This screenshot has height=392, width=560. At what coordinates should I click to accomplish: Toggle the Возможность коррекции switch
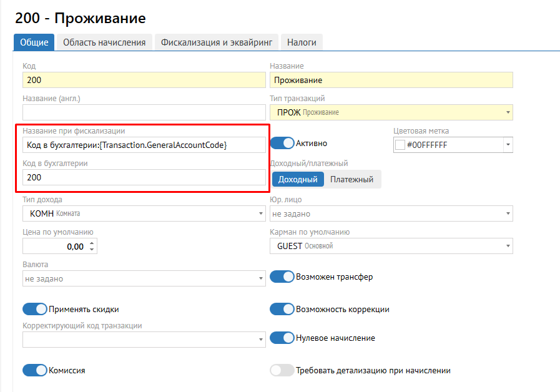click(282, 309)
